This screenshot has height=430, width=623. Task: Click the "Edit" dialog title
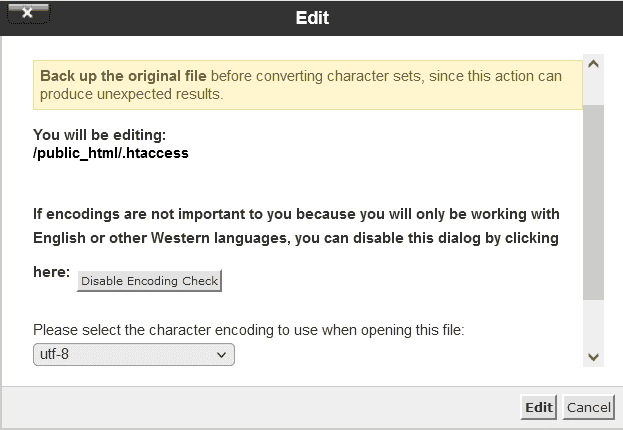[312, 18]
